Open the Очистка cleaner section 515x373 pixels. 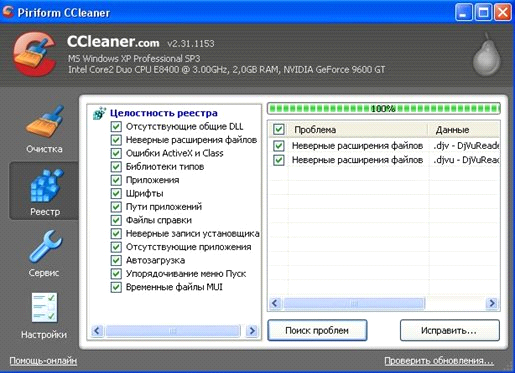(x=44, y=129)
